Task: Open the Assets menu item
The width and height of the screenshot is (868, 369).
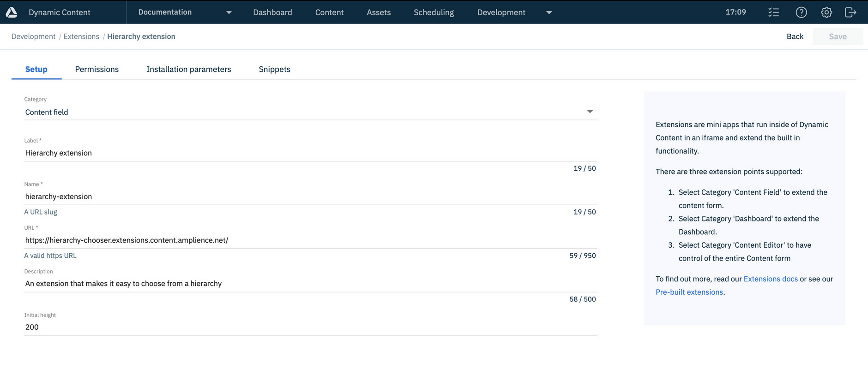Action: (x=379, y=12)
